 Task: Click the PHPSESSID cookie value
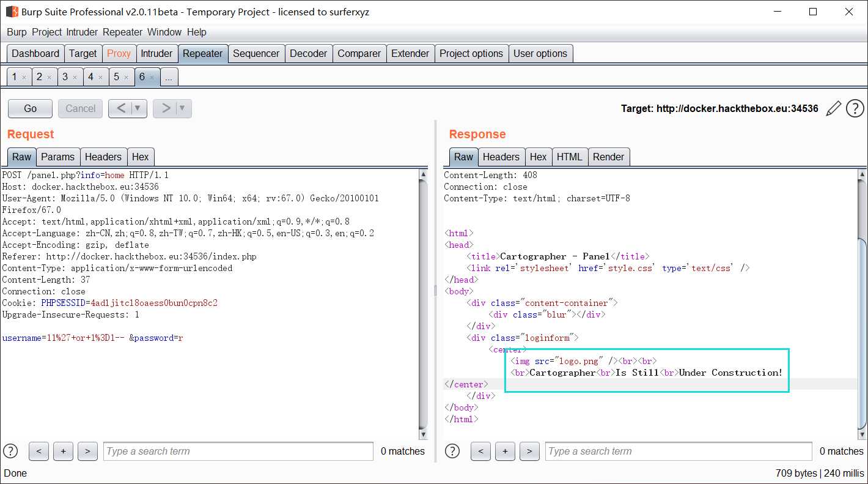tap(153, 303)
